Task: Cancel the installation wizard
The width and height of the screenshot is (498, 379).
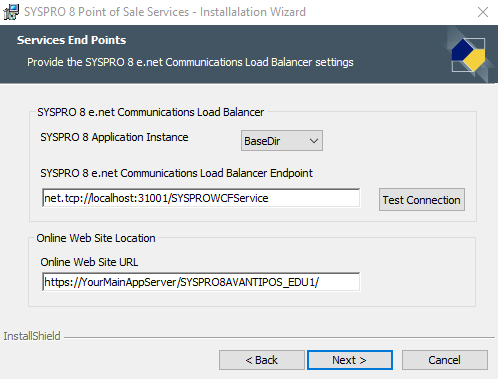Action: point(445,360)
